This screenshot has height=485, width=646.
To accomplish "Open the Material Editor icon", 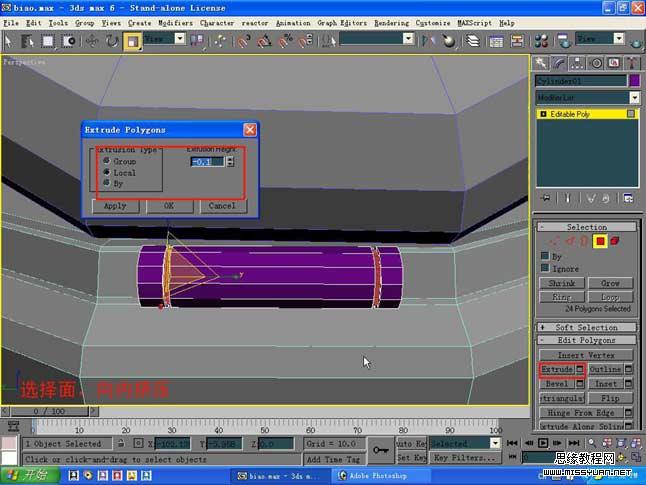I will pyautogui.click(x=541, y=40).
